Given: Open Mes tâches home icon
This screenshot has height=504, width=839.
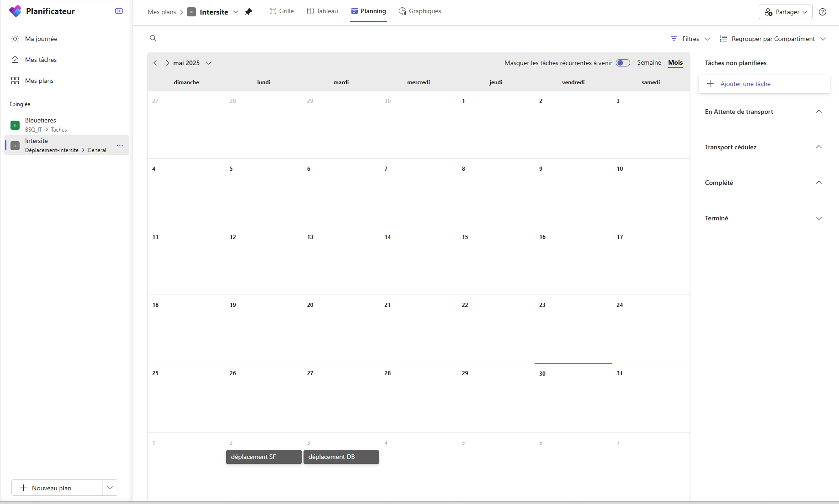Looking at the screenshot, I should point(15,60).
